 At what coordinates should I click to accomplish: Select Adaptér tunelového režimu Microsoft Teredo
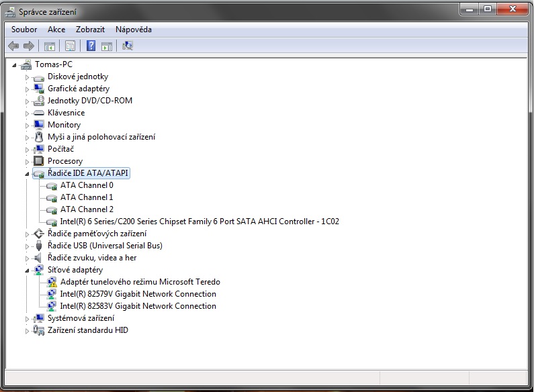click(x=140, y=282)
